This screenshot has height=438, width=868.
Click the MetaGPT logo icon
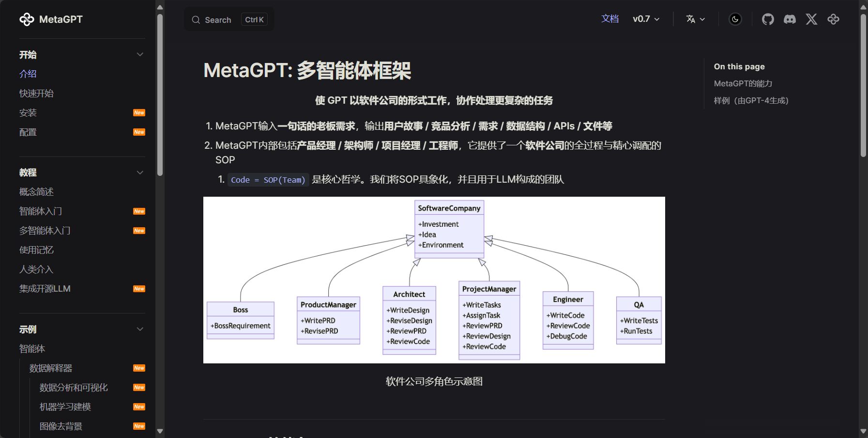(27, 19)
